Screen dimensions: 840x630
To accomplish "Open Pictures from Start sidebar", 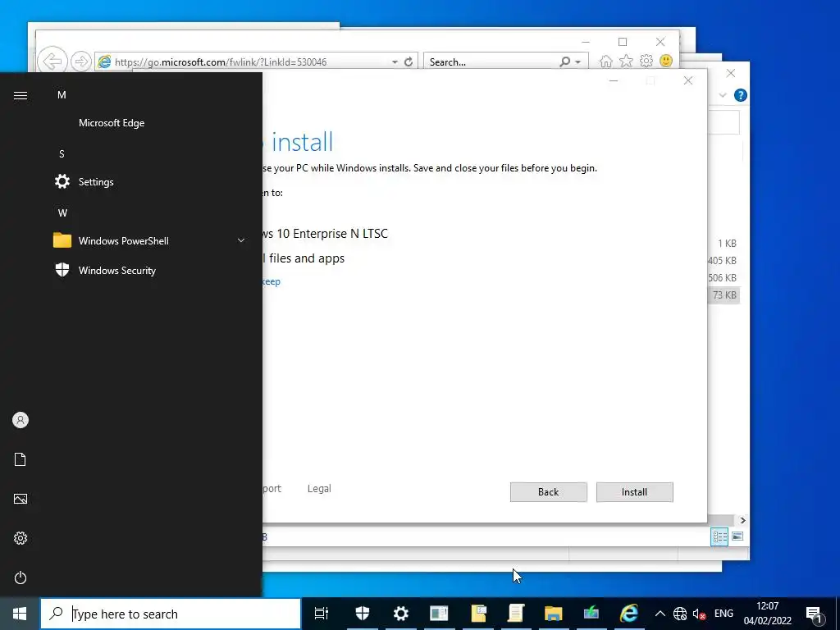I will (x=21, y=499).
